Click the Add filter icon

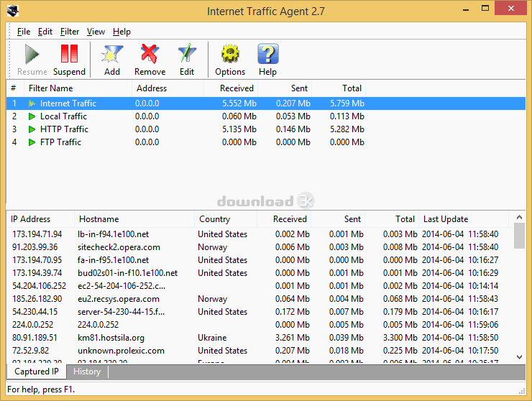click(112, 55)
